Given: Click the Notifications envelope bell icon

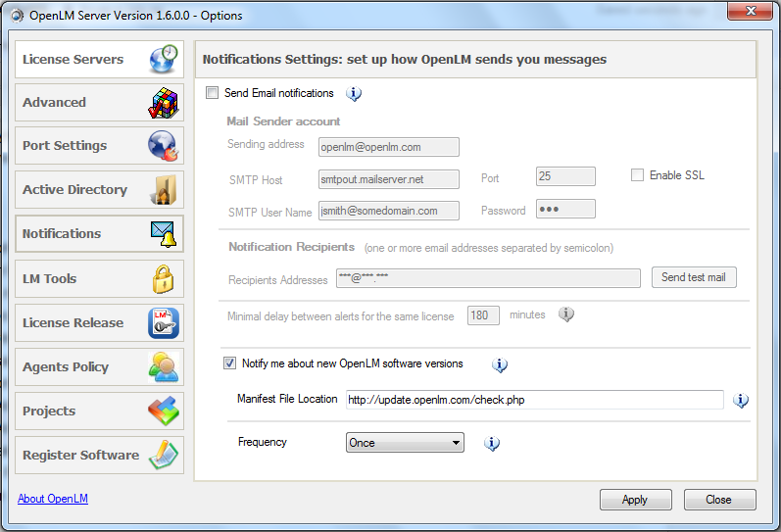Looking at the screenshot, I should tap(164, 233).
